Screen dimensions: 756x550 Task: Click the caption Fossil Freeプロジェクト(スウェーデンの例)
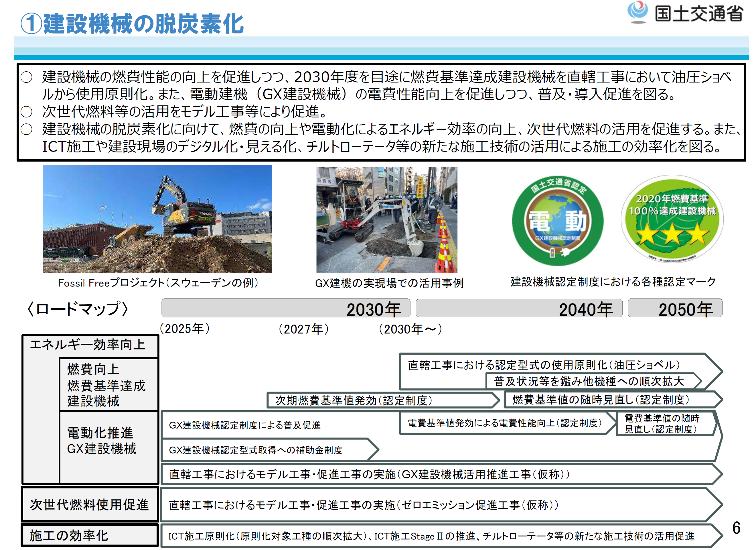tap(158, 283)
